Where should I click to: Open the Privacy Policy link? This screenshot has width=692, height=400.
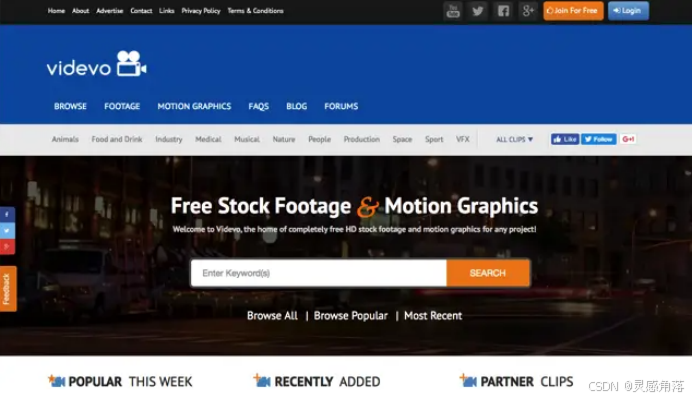pos(201,11)
